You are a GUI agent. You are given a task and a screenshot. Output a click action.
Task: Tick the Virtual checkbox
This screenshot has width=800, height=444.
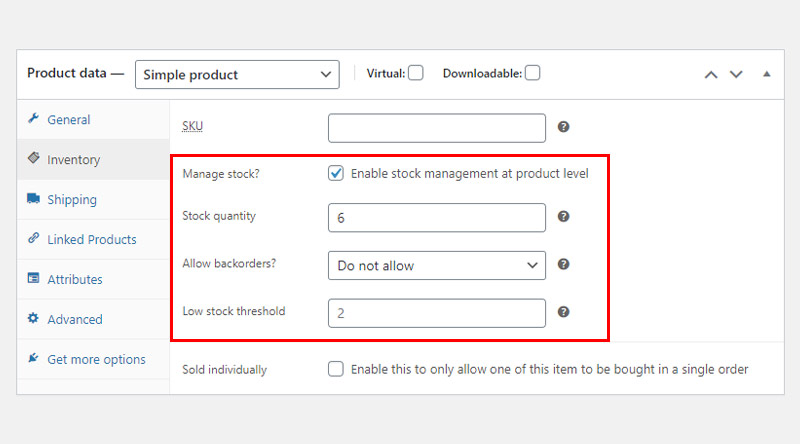[416, 73]
